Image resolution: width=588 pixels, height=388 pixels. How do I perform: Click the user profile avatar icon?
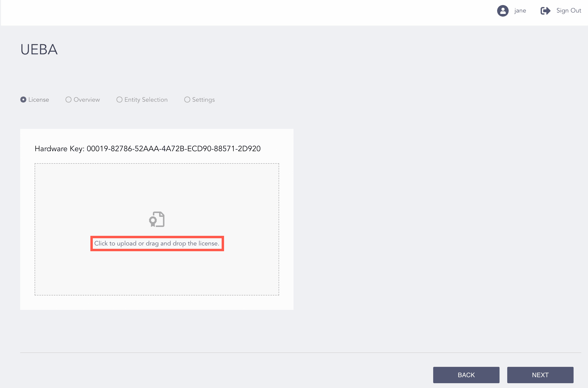click(503, 11)
